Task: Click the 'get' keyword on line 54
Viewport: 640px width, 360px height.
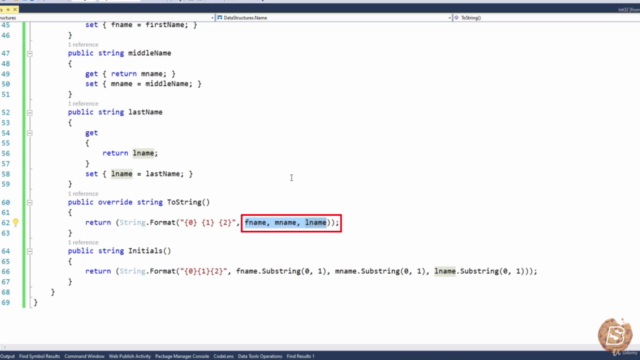Action: [x=91, y=133]
